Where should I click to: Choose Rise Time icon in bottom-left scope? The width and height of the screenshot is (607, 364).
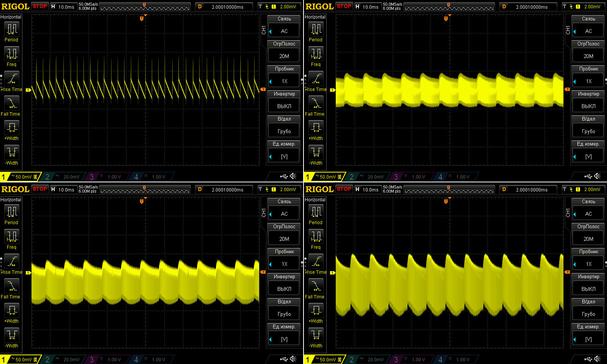point(11,262)
